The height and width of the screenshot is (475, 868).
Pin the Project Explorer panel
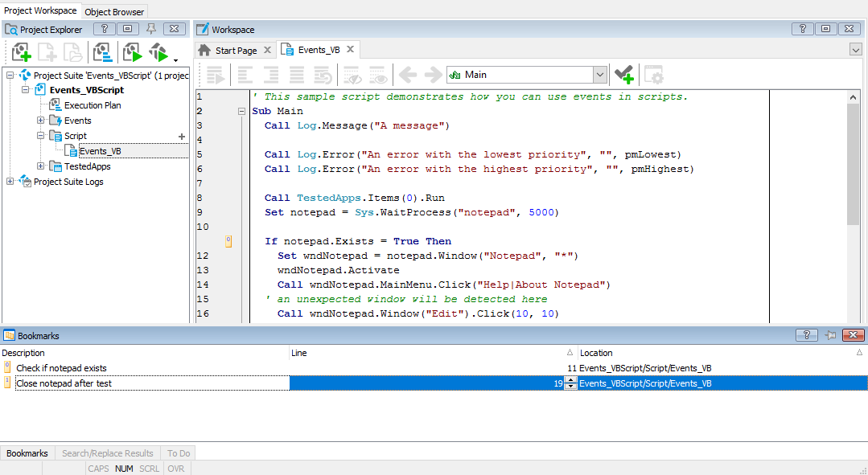[150, 30]
